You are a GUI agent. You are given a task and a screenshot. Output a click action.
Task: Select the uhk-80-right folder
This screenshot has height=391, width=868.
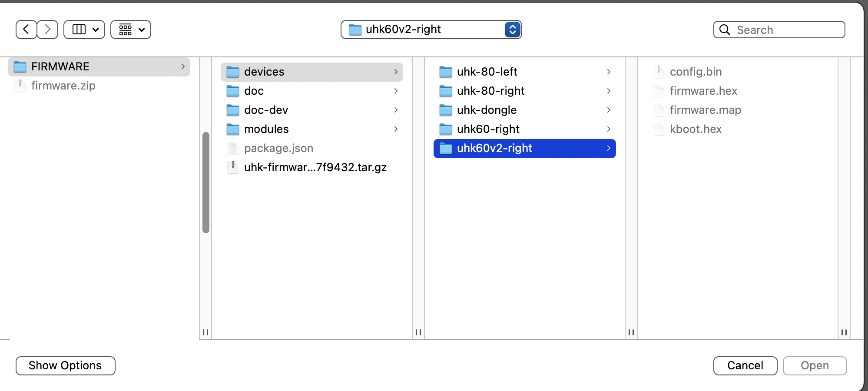coord(490,91)
